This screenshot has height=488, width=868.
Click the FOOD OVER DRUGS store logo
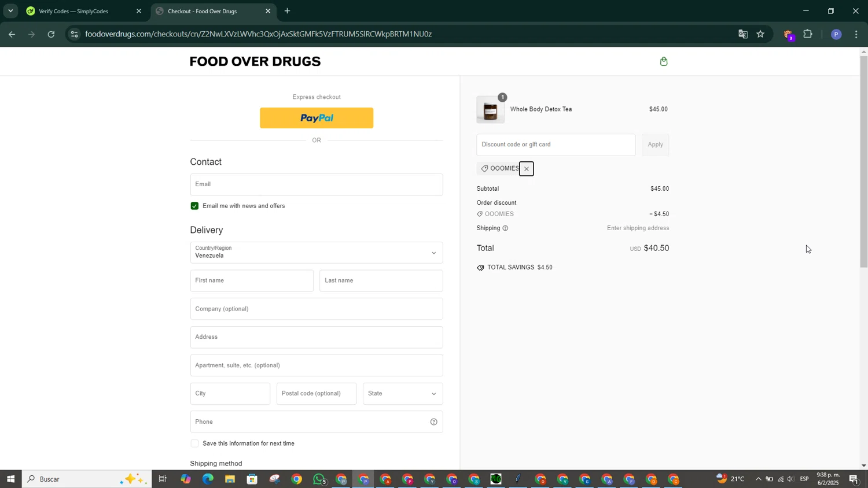click(255, 61)
